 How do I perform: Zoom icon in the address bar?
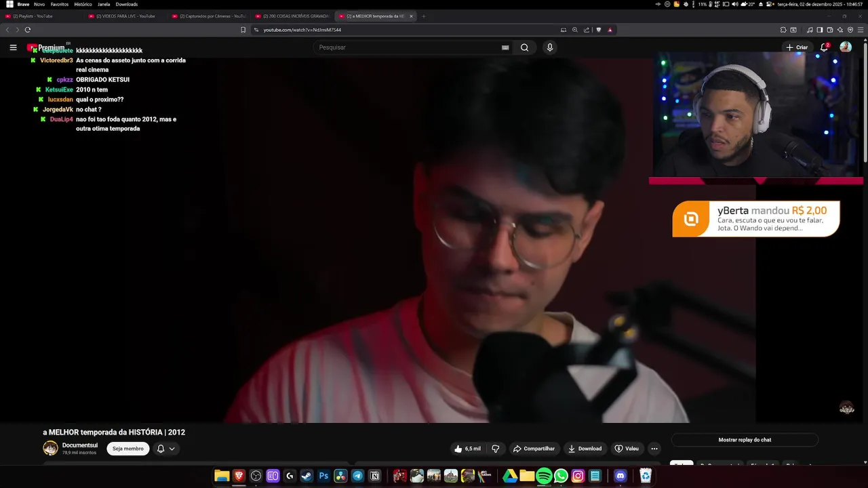tap(575, 30)
